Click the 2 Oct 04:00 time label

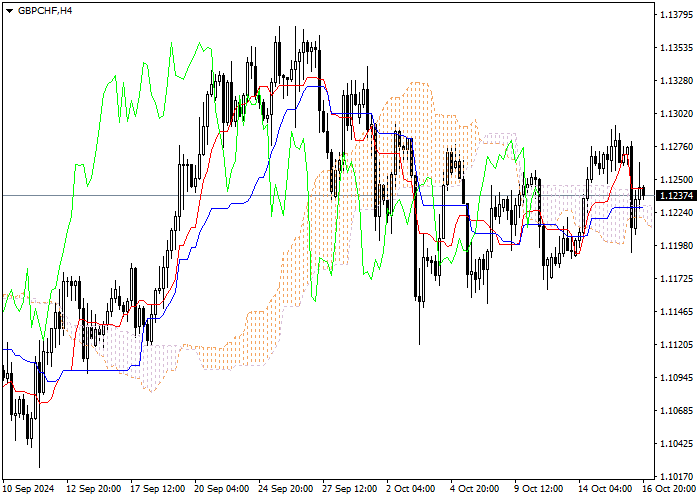click(412, 489)
